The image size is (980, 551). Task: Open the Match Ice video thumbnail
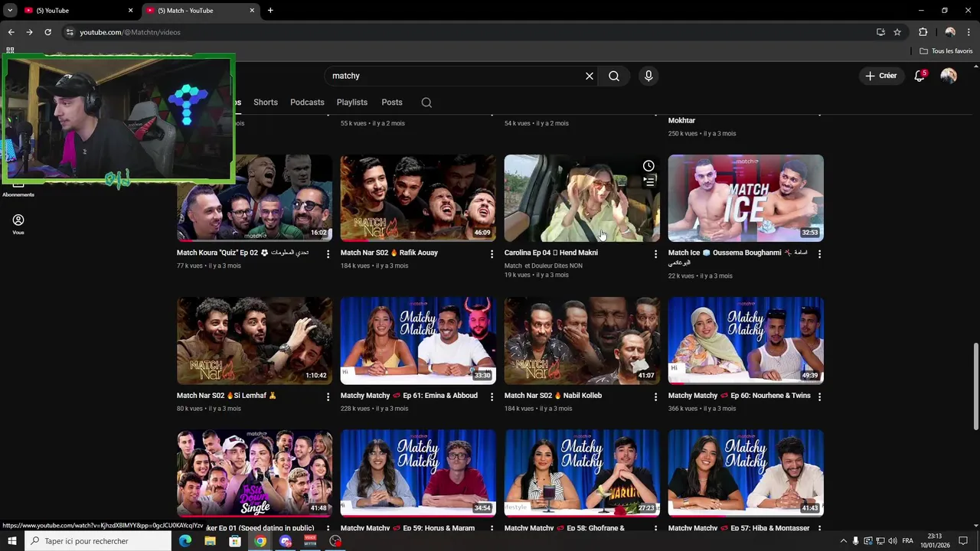746,198
